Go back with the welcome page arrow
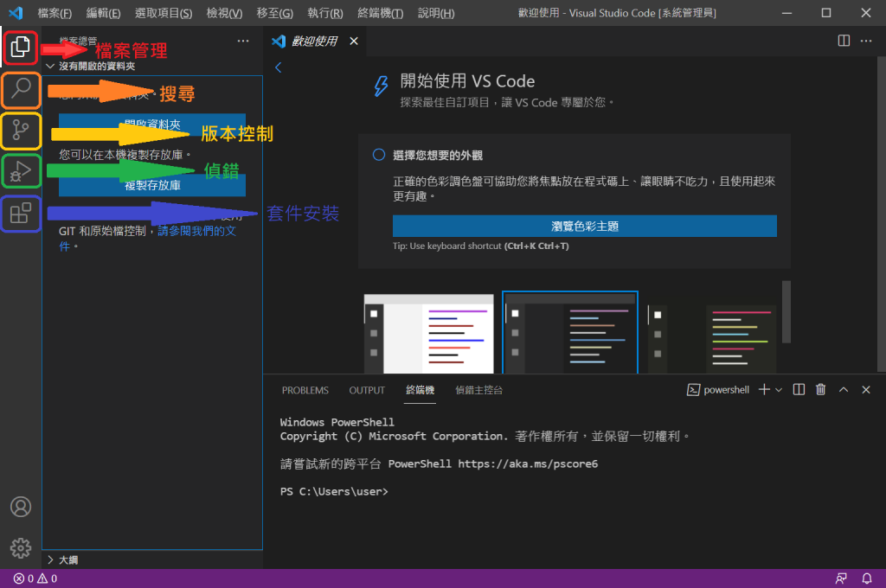 [x=278, y=67]
